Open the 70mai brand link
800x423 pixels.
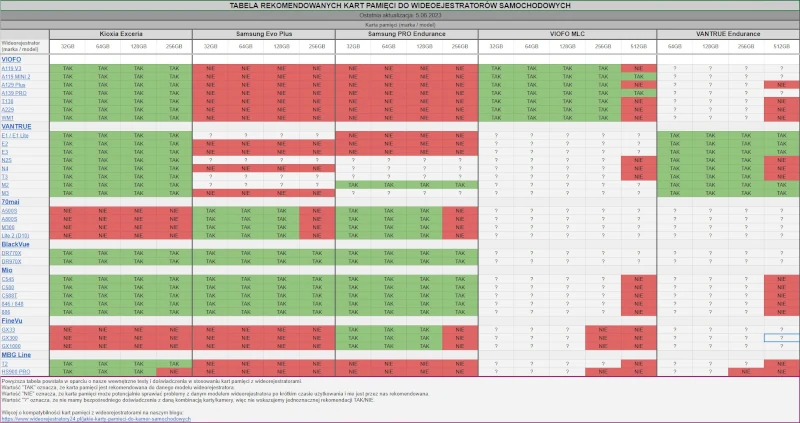click(x=10, y=202)
